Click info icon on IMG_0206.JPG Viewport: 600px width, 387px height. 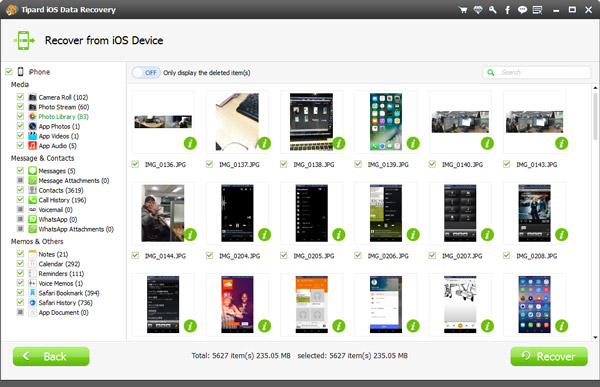[413, 234]
